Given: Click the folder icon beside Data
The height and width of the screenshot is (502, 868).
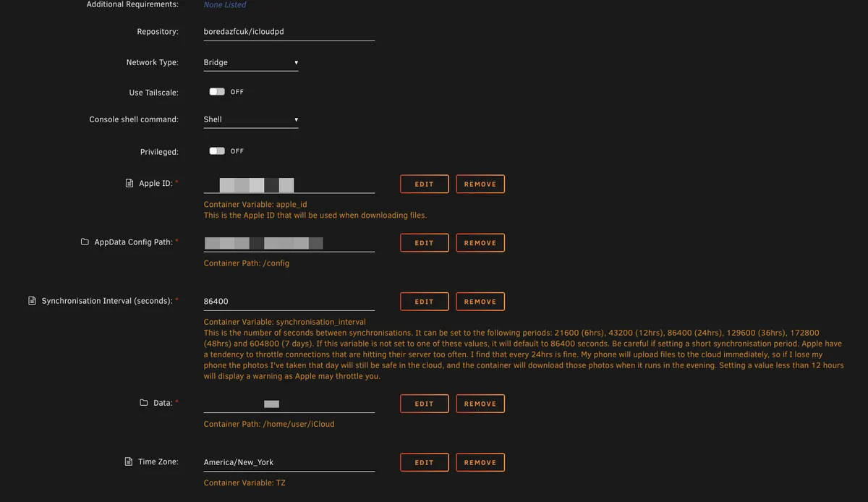Looking at the screenshot, I should [x=144, y=403].
